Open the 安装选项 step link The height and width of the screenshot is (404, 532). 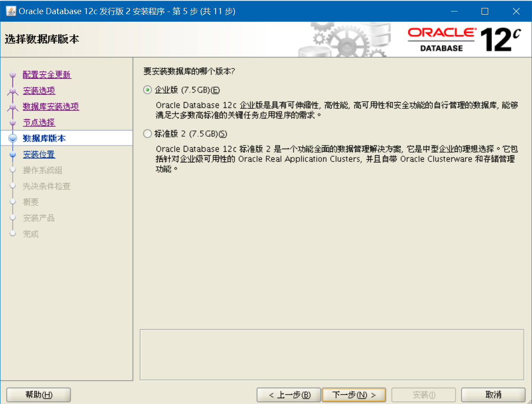click(x=39, y=91)
